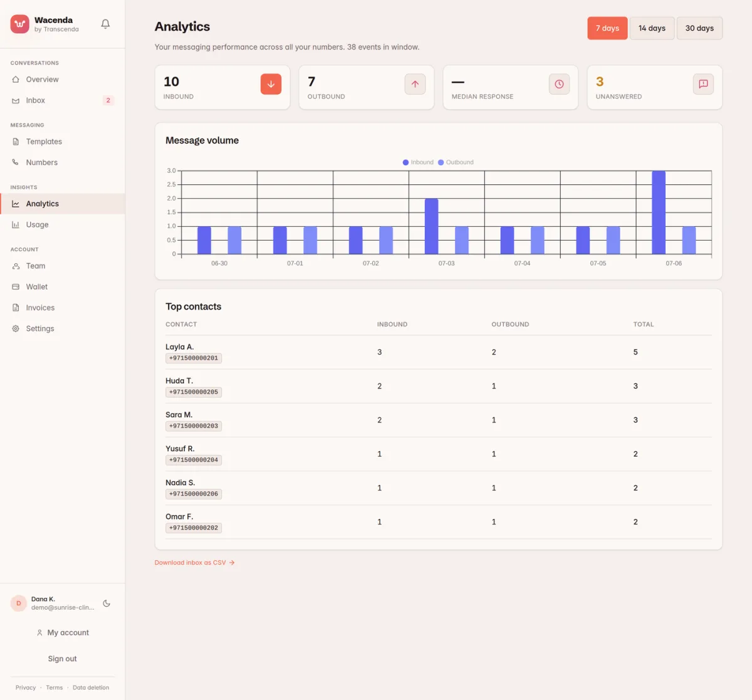Screen dimensions: 752x700
Task: Open the Overview page
Action: pyautogui.click(x=63, y=80)
